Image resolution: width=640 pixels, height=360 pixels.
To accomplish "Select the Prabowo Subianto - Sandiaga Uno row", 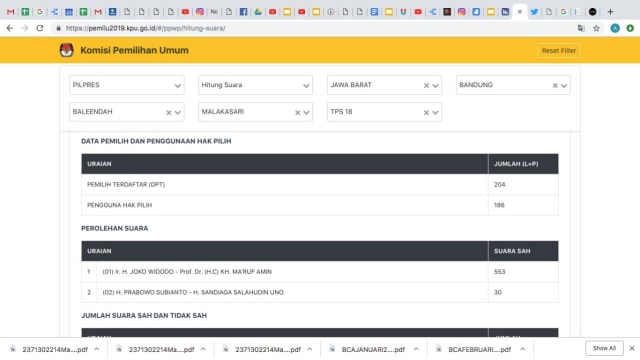I will click(x=320, y=292).
